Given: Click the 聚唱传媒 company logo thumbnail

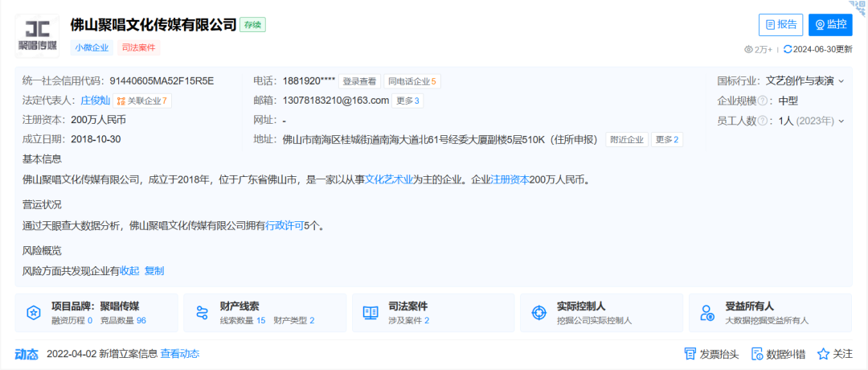Looking at the screenshot, I should coord(36,35).
